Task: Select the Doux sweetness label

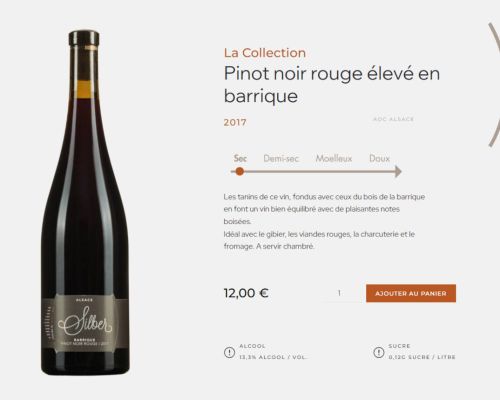Action: (379, 158)
